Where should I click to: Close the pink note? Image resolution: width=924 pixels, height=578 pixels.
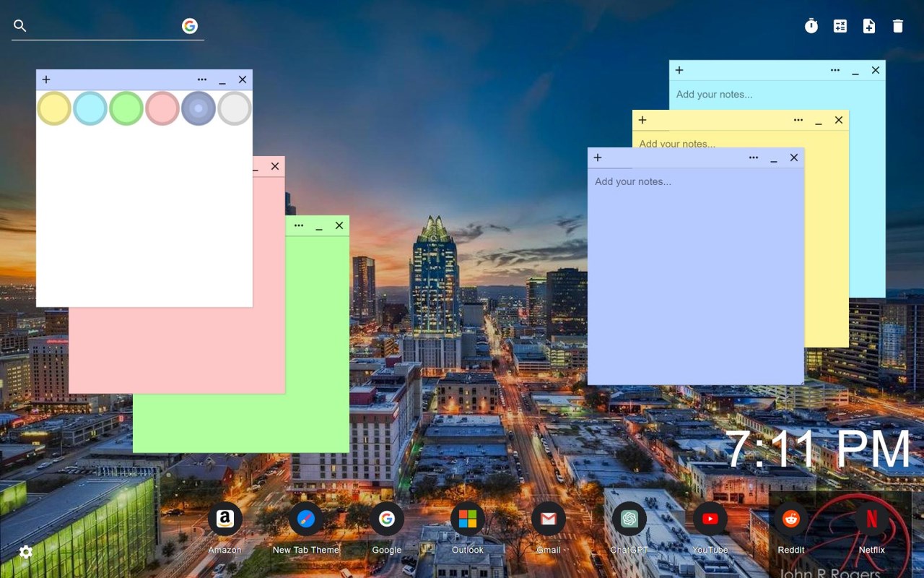tap(275, 166)
